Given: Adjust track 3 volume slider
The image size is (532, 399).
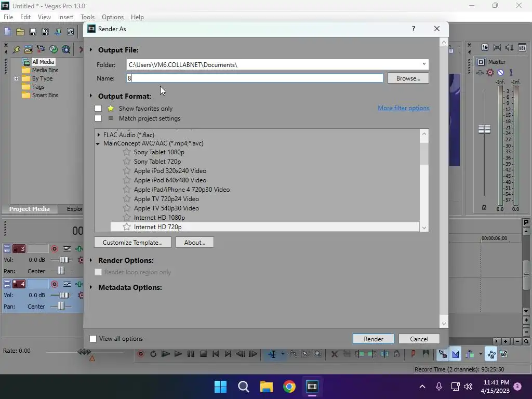Looking at the screenshot, I should point(63,260).
